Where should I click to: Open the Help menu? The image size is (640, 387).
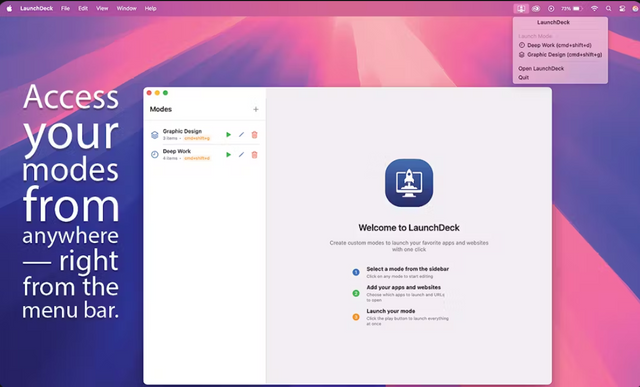[x=150, y=9]
